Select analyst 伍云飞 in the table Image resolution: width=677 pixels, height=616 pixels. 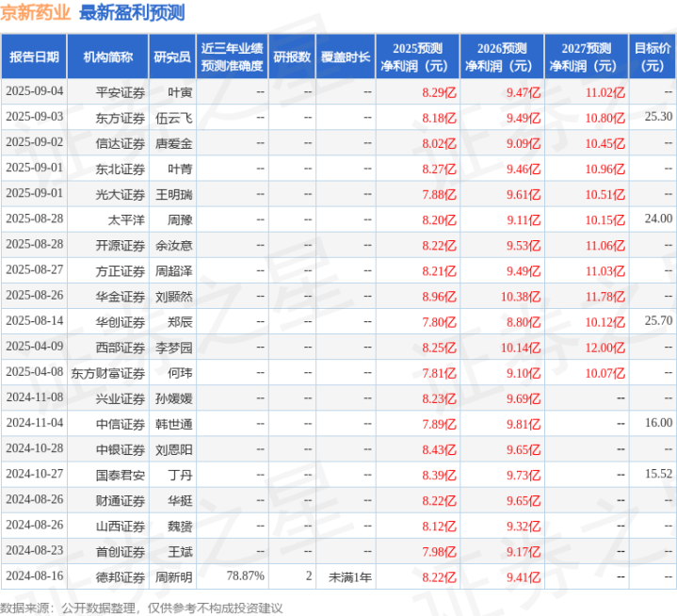(173, 117)
